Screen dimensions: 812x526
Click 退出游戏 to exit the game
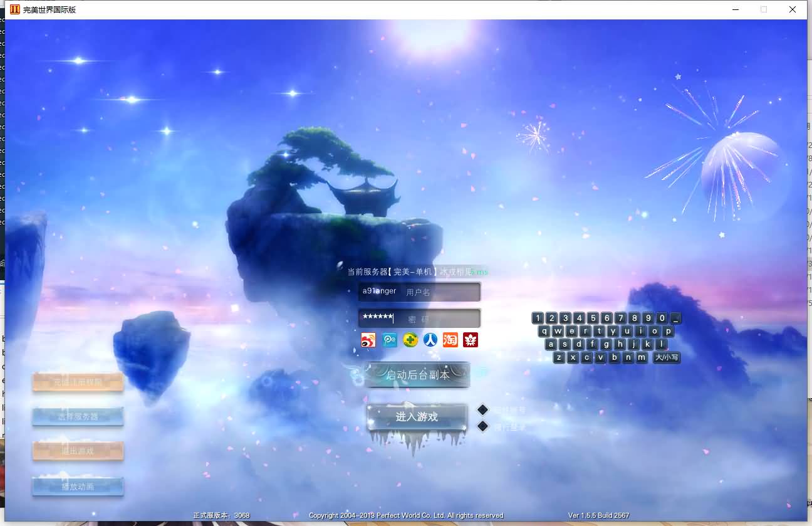point(78,451)
